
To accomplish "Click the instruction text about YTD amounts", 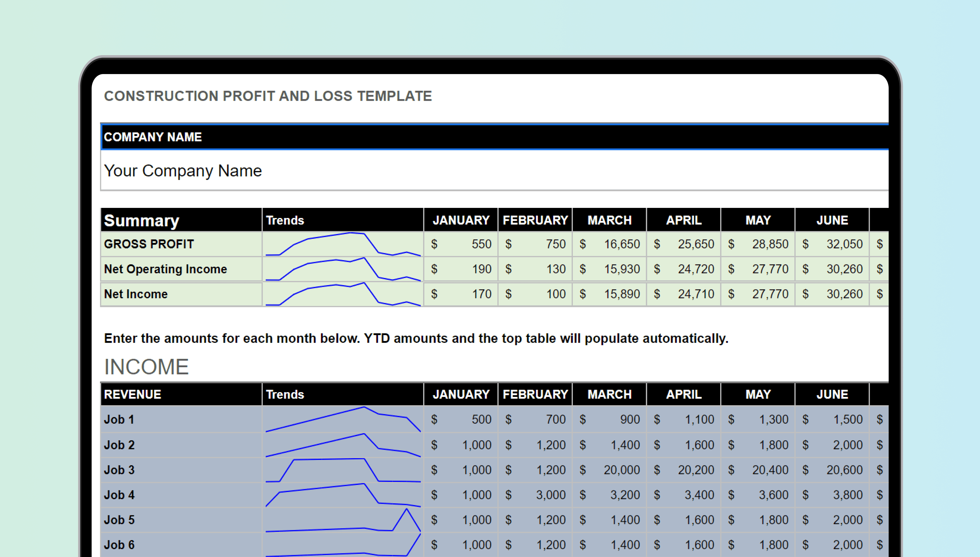I will point(416,338).
